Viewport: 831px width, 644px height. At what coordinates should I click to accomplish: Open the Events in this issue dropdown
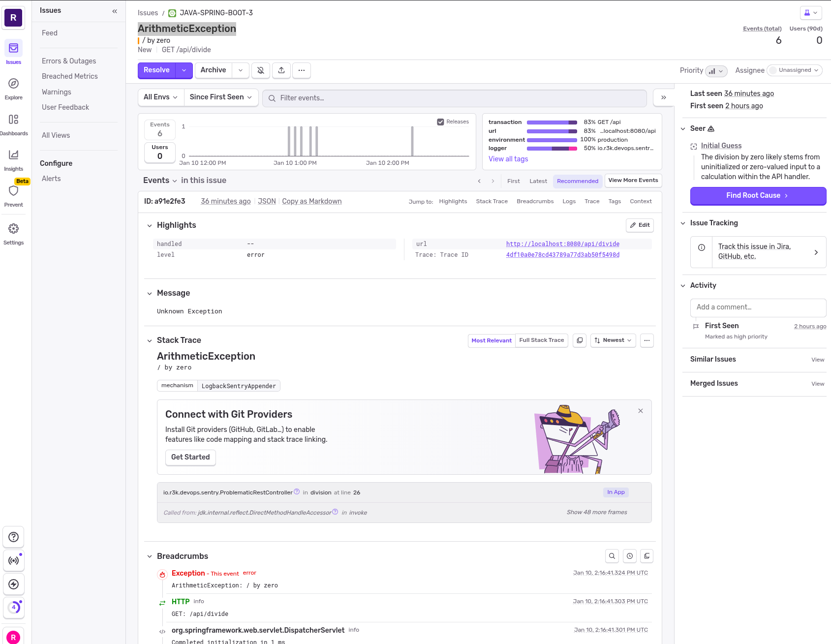pyautogui.click(x=160, y=181)
